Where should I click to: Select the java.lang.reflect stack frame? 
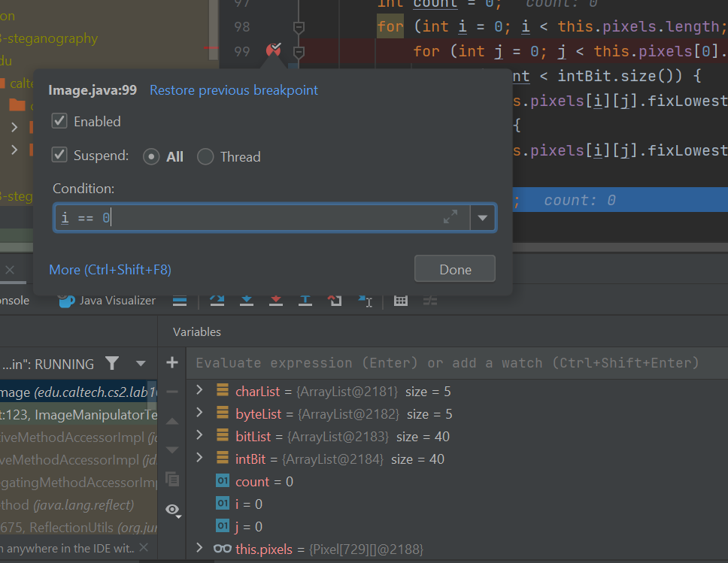click(78, 505)
